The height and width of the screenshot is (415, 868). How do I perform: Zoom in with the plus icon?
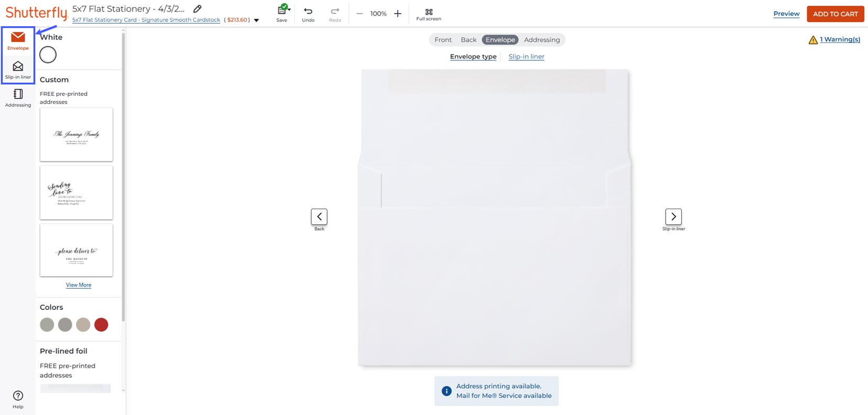click(x=398, y=14)
